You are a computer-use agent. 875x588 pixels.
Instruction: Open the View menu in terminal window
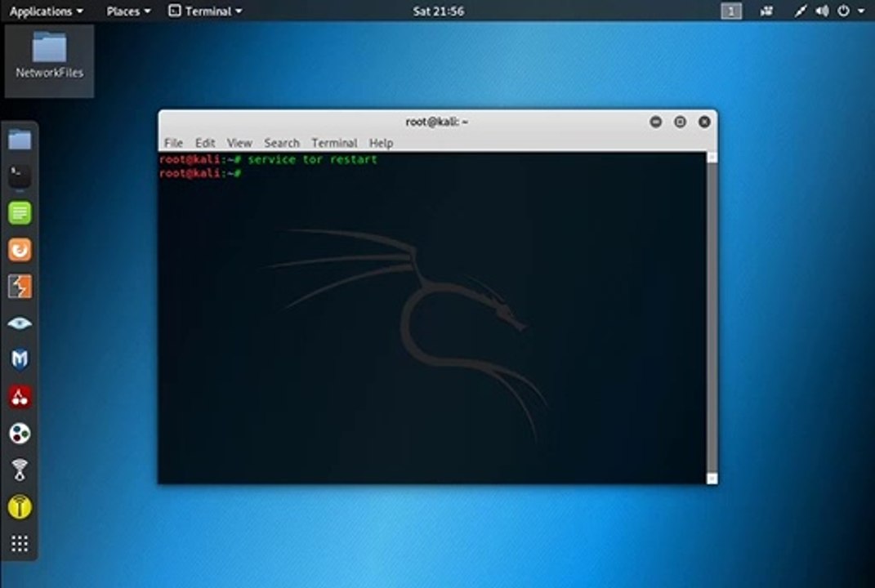click(239, 143)
